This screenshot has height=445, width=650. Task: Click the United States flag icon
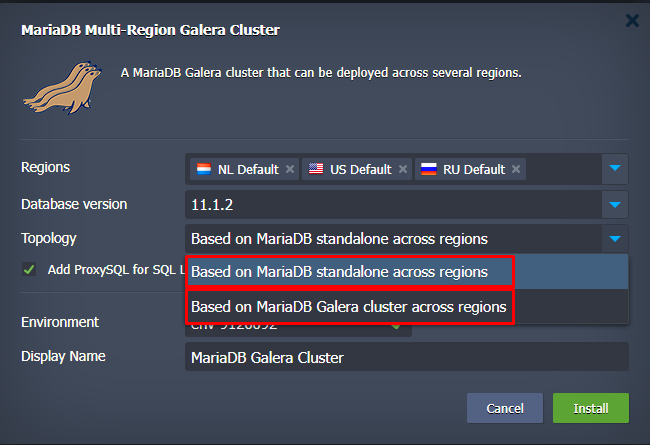tap(316, 169)
